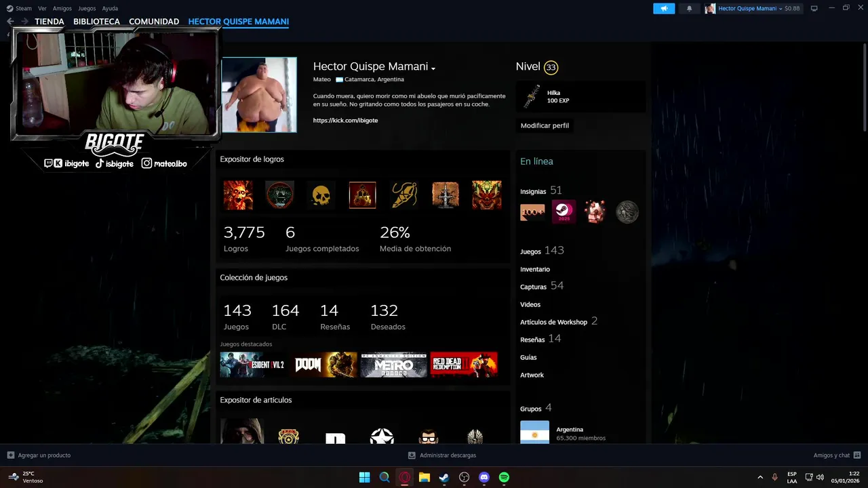Open the Red Dead Redemption featured game

pos(464,365)
